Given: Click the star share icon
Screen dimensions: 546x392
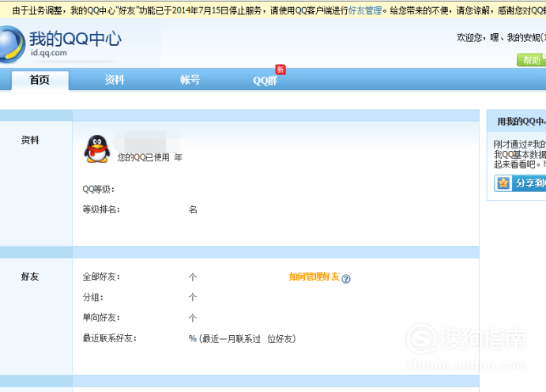Looking at the screenshot, I should 503,183.
